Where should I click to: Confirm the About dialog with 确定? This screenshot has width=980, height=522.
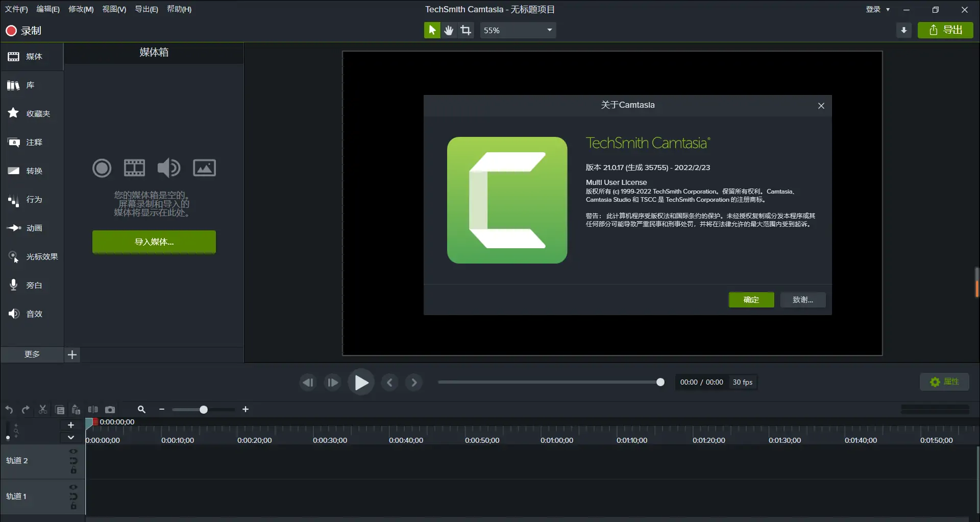click(x=751, y=300)
